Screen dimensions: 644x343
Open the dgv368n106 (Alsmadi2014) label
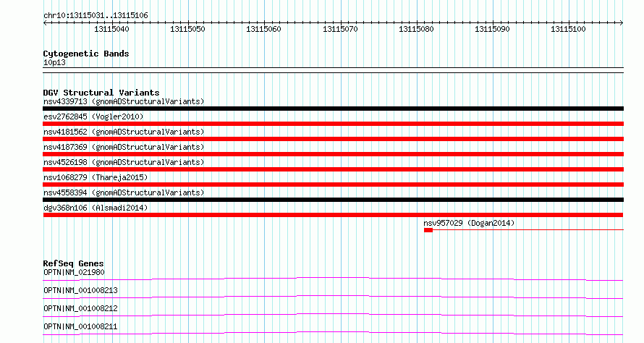(96, 208)
